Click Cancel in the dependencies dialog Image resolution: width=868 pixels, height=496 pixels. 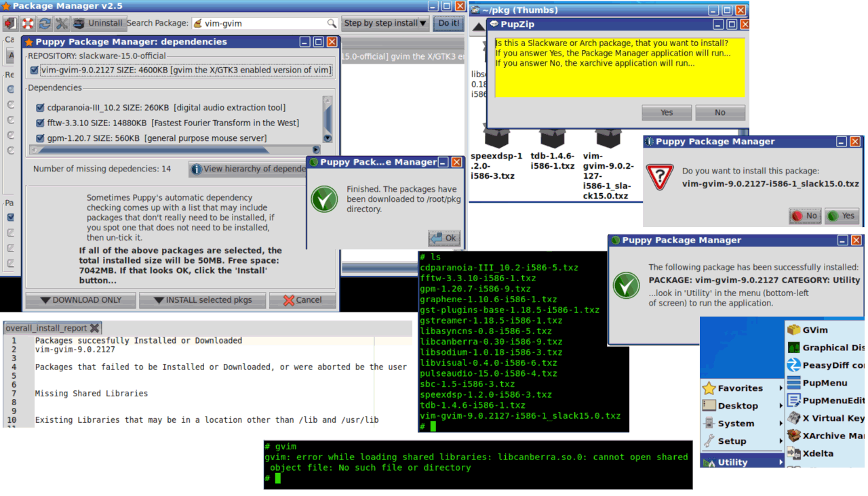[x=302, y=300]
